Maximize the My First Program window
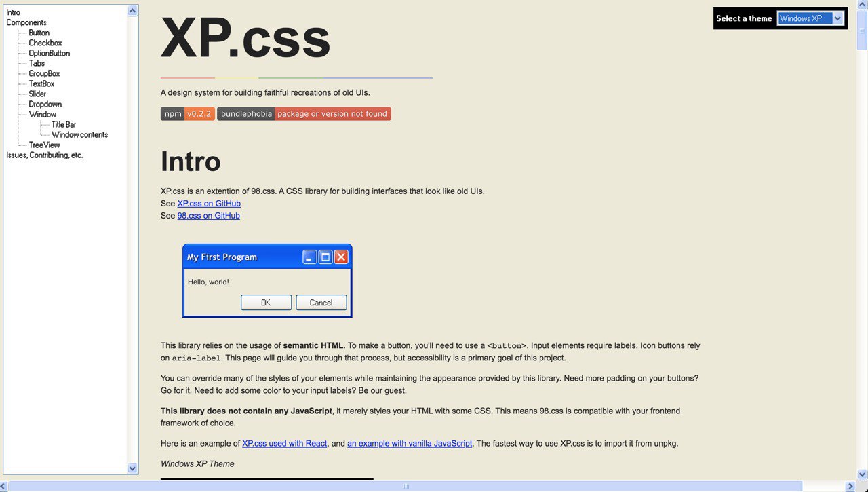868x492 pixels. pos(325,257)
